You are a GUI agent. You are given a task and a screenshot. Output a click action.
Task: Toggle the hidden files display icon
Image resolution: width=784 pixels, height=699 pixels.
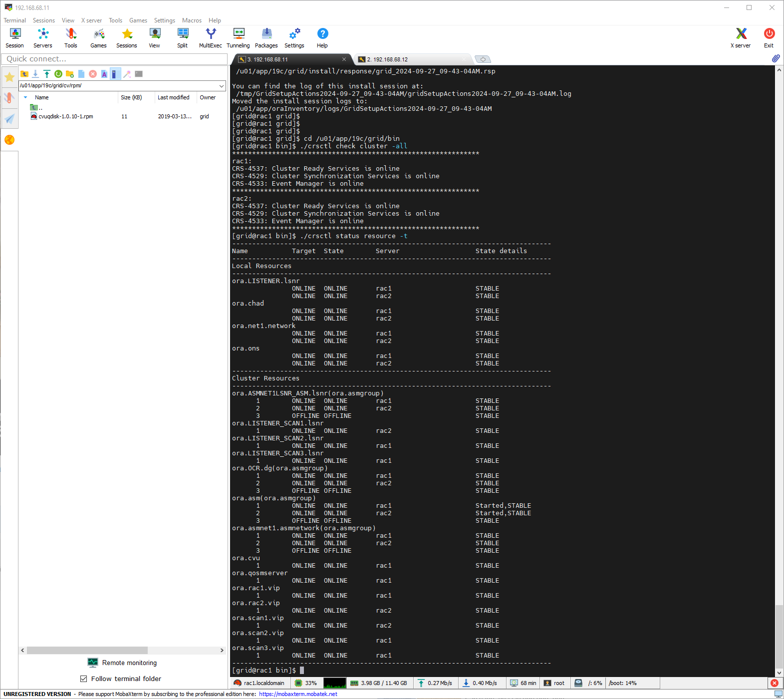pos(115,74)
